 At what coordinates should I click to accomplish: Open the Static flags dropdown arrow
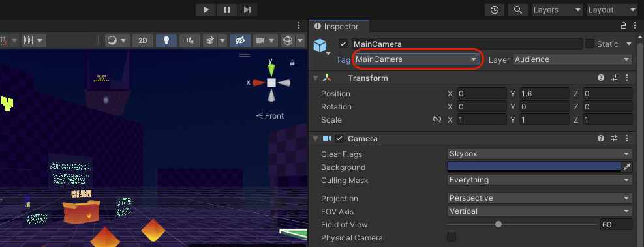pos(629,44)
